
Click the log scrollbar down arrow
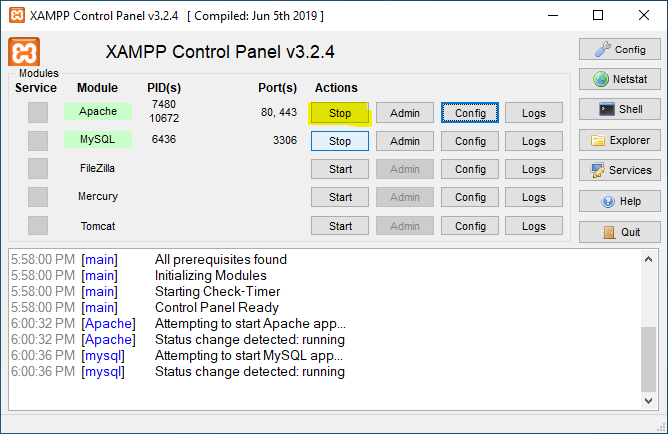coord(648,400)
